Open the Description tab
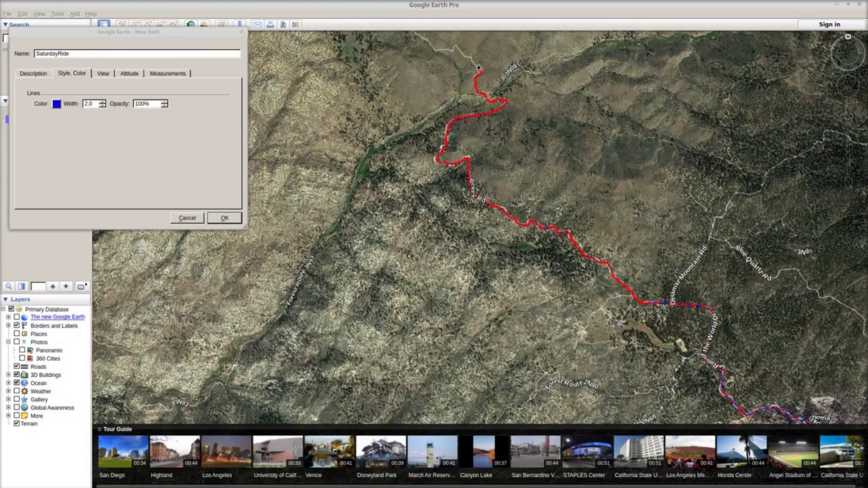 click(x=33, y=73)
